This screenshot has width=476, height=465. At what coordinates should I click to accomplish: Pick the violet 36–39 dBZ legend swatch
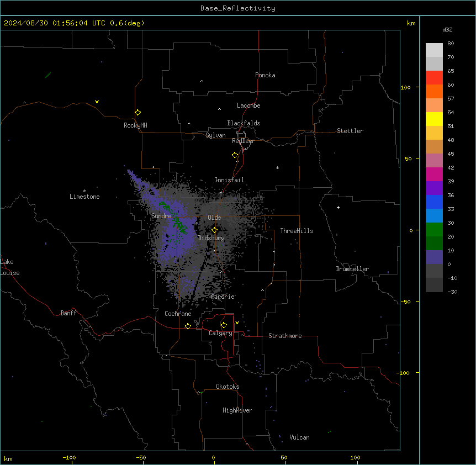[x=434, y=188]
